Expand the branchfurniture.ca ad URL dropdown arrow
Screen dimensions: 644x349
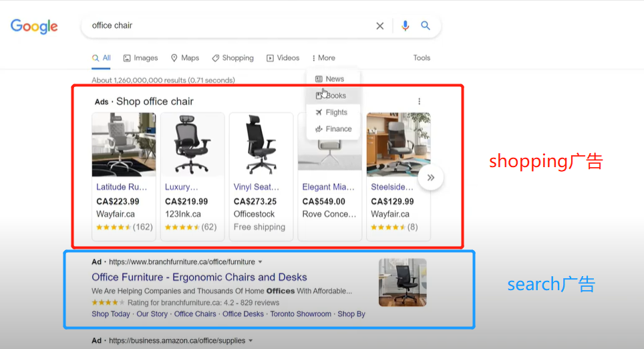coord(261,262)
